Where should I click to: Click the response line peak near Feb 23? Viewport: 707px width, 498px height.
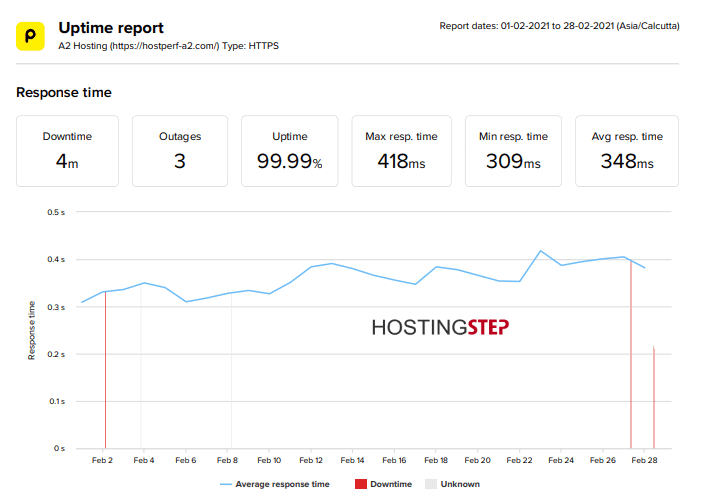[541, 251]
